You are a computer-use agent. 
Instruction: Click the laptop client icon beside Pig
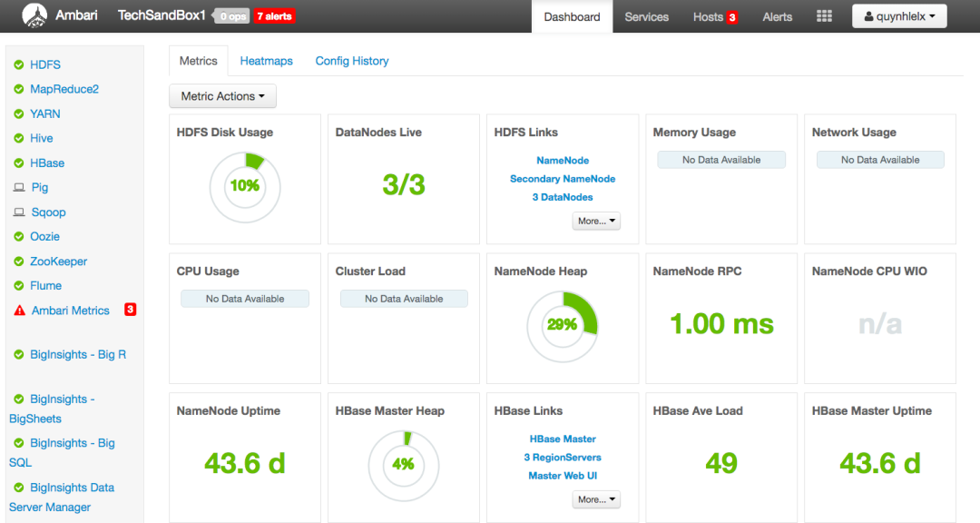pyautogui.click(x=19, y=187)
